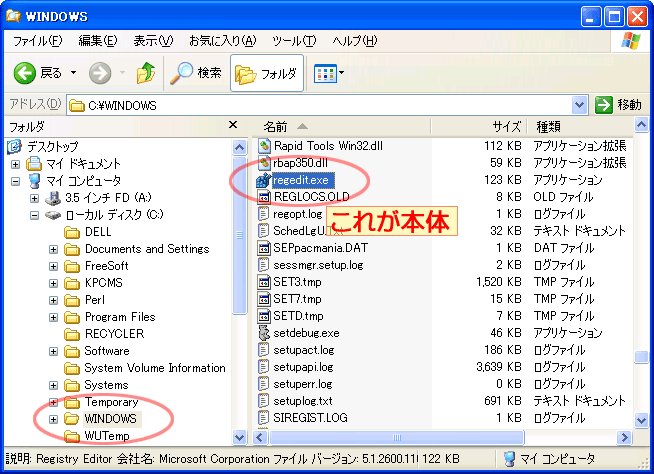
Task: Click the Go (移動) button
Action: pos(618,105)
